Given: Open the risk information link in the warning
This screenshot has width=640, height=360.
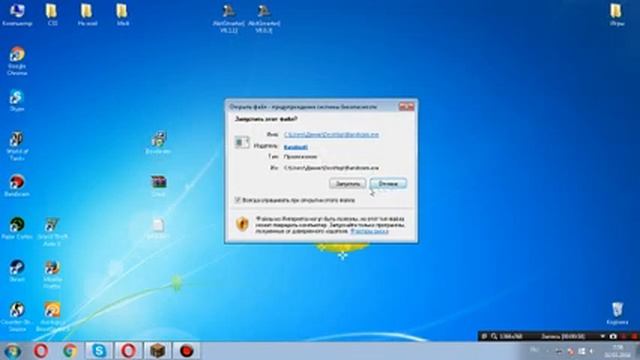Looking at the screenshot, I should [369, 231].
